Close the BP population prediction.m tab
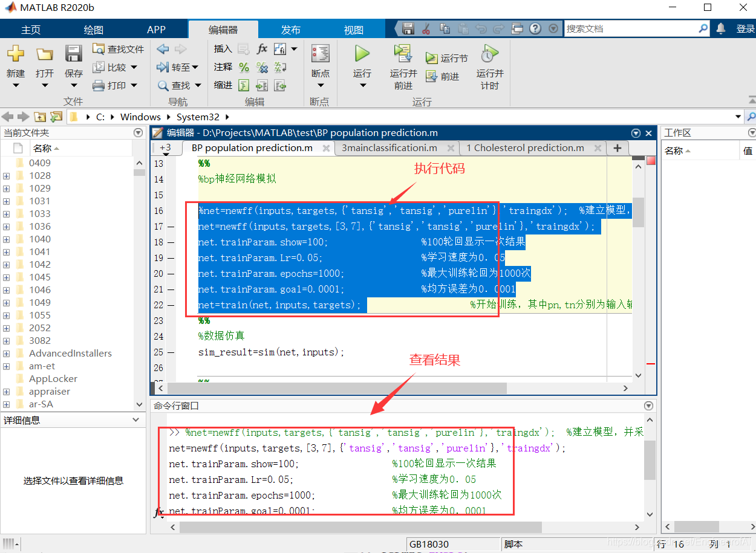Viewport: 756px width, 553px height. point(326,148)
